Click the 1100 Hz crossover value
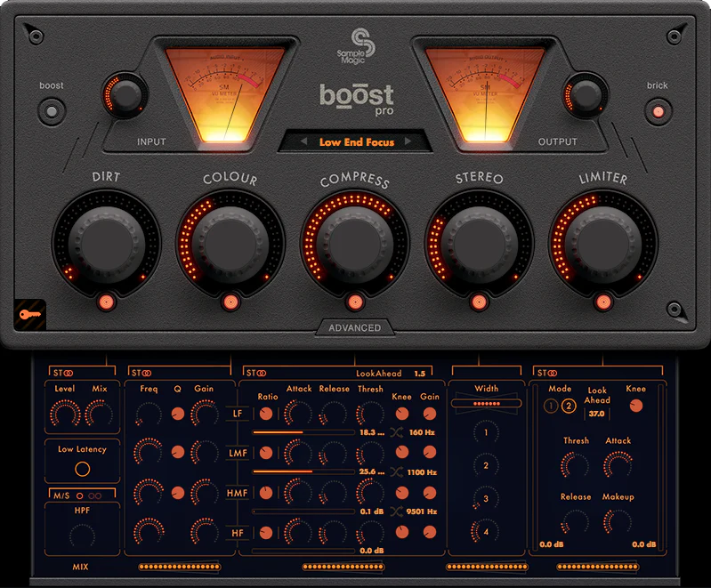 click(x=422, y=472)
